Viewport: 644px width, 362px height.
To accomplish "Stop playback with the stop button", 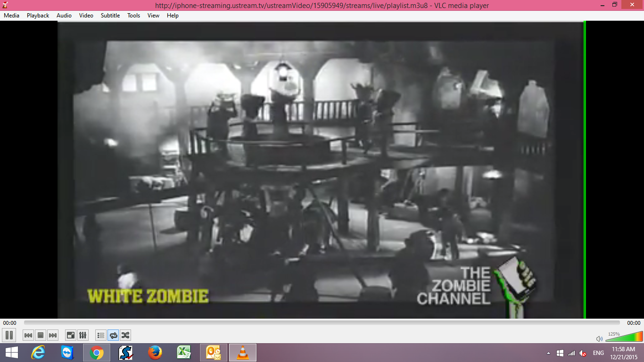I will [41, 335].
